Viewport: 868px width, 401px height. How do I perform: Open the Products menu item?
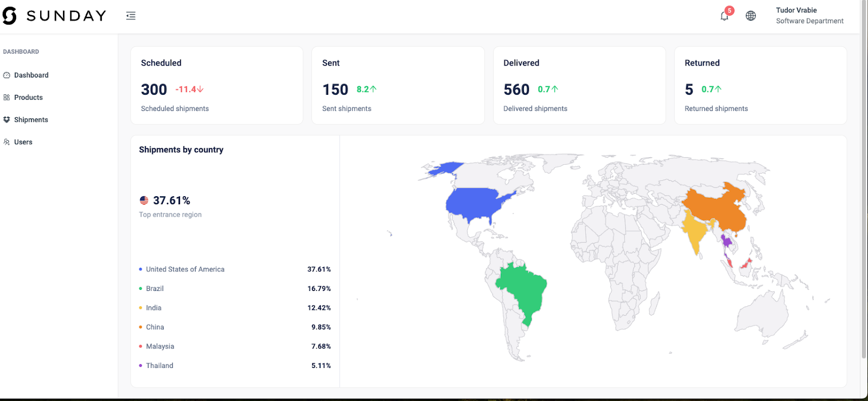pos(28,98)
